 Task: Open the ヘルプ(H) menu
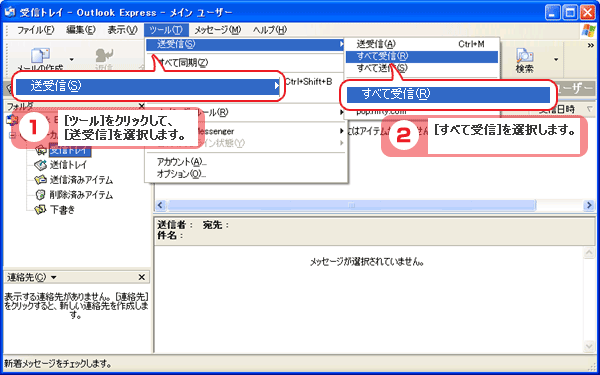pyautogui.click(x=270, y=30)
